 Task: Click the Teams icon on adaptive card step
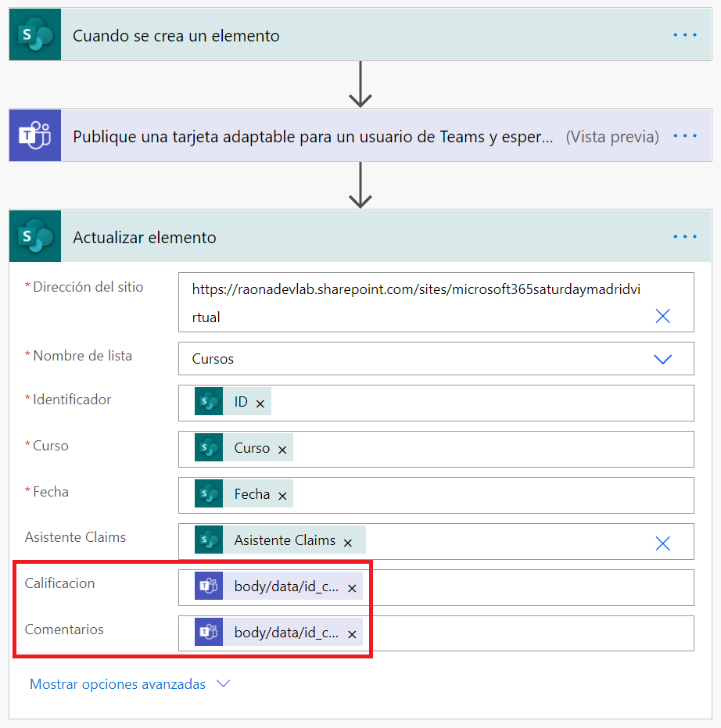35,136
